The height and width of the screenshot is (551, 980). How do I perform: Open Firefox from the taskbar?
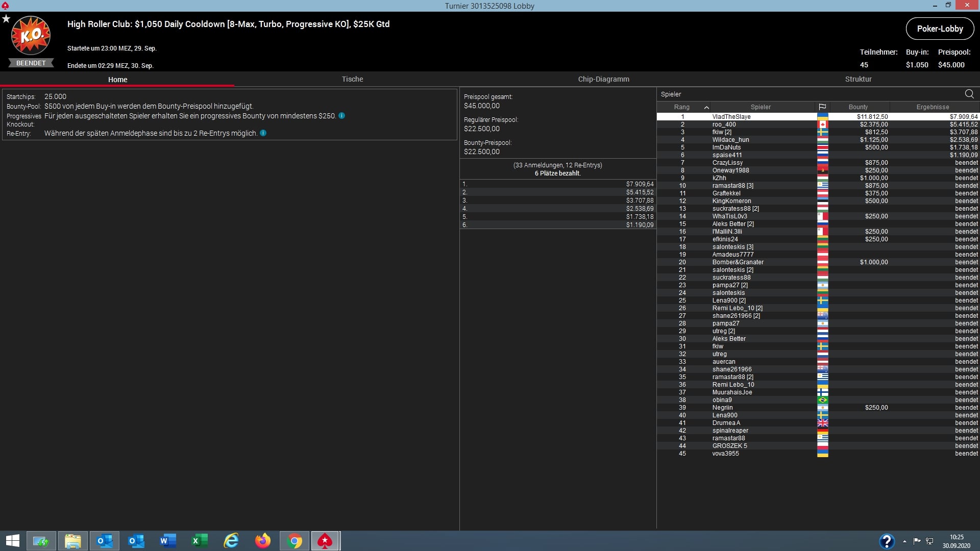tap(263, 541)
